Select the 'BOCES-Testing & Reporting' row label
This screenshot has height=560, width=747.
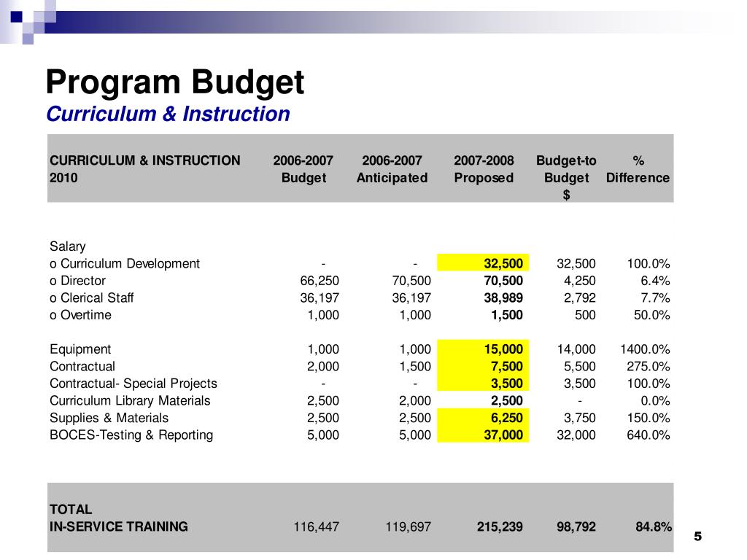[131, 435]
